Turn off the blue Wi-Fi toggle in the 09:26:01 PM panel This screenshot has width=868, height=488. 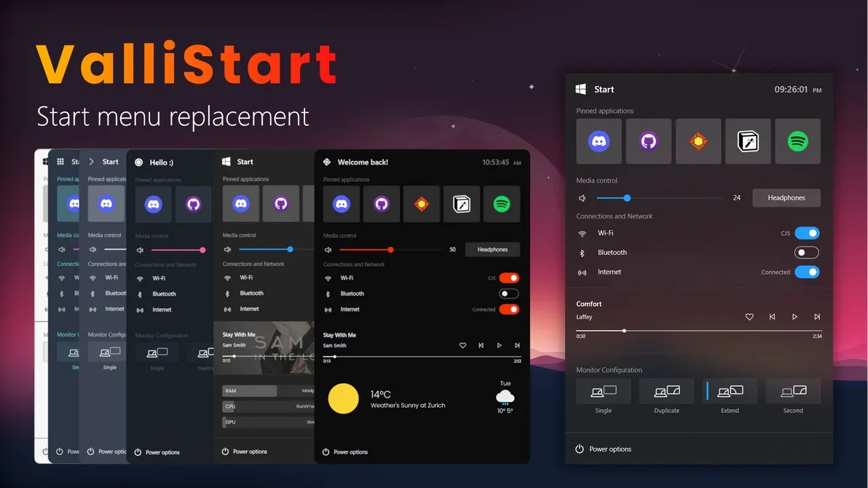click(807, 233)
